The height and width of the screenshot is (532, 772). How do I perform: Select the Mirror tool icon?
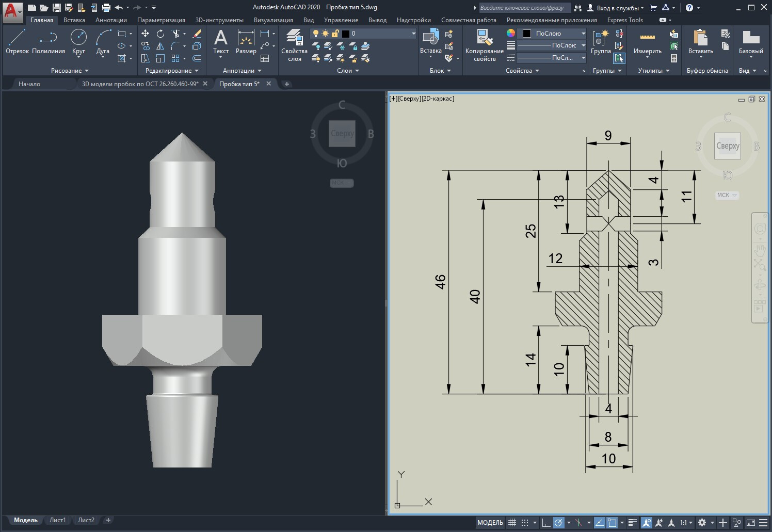160,46
